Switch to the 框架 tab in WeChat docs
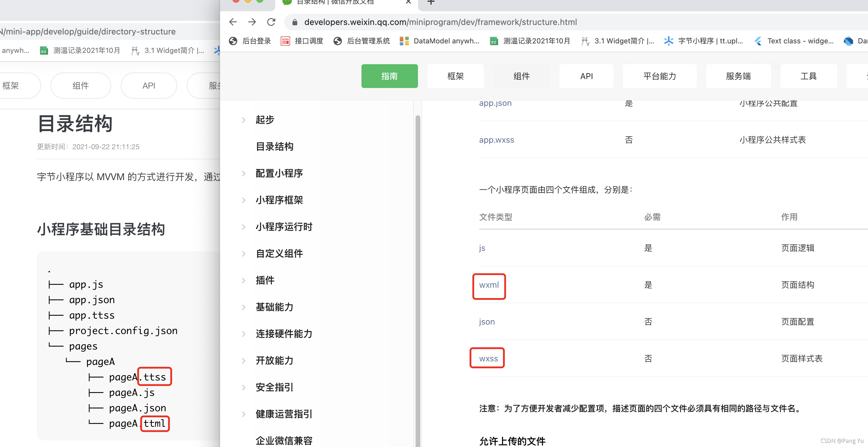This screenshot has width=868, height=447. coord(455,76)
